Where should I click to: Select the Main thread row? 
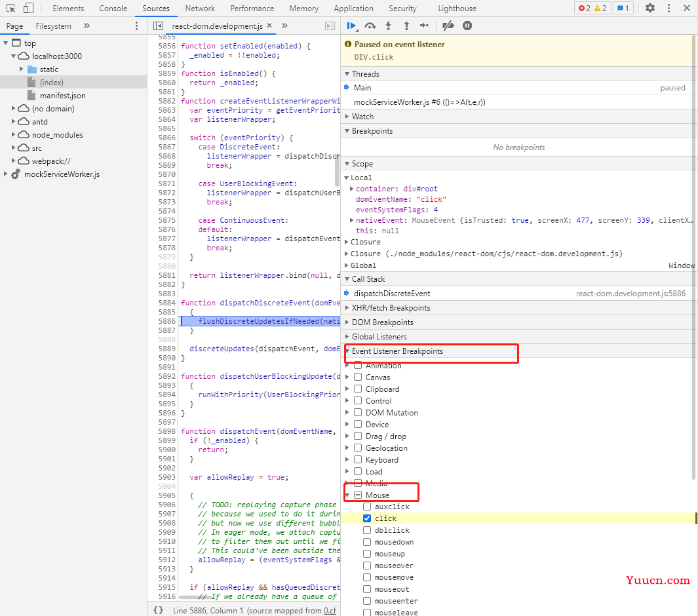click(x=518, y=88)
